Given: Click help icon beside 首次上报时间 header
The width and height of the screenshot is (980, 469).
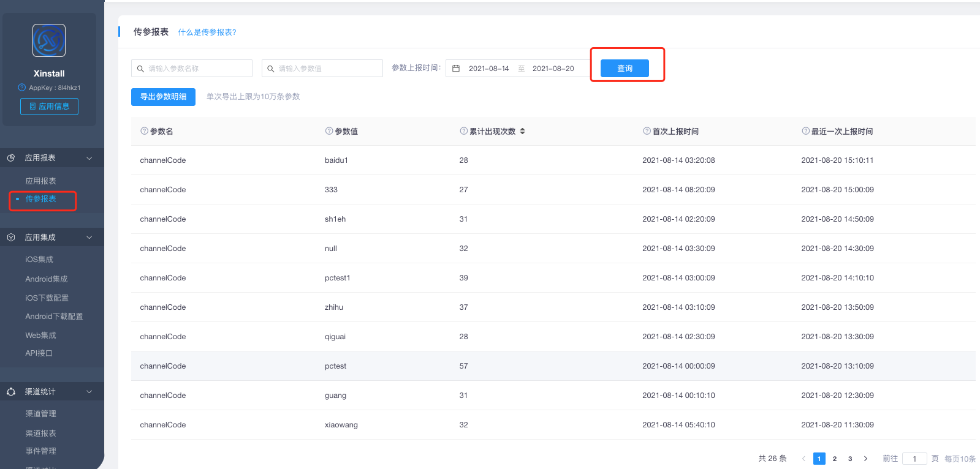Looking at the screenshot, I should click(x=647, y=131).
